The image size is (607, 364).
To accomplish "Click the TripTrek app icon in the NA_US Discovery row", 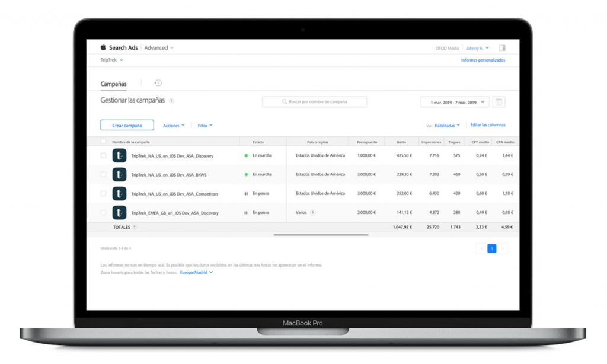I will tap(119, 155).
